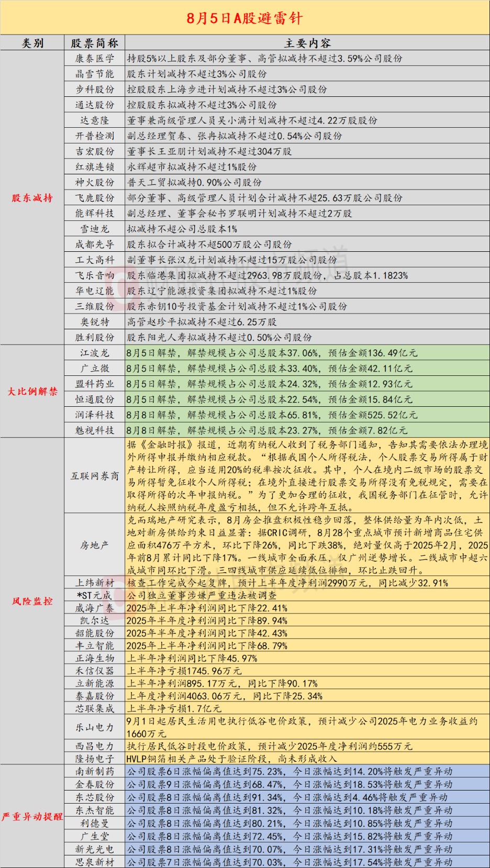The width and height of the screenshot is (490, 868).
Task: Select stock name 泰嘉股份
Action: pyautogui.click(x=95, y=696)
